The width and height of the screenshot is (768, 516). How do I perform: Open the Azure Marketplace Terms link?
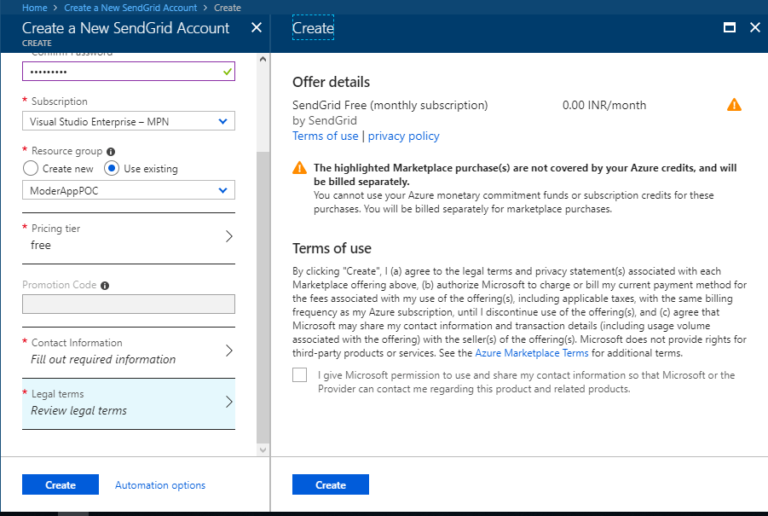coord(531,353)
